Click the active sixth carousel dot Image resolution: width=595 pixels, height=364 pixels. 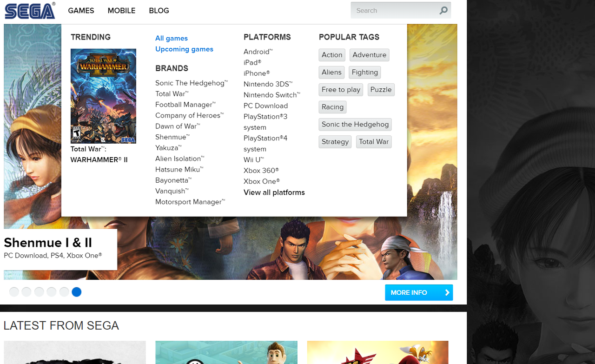[77, 292]
